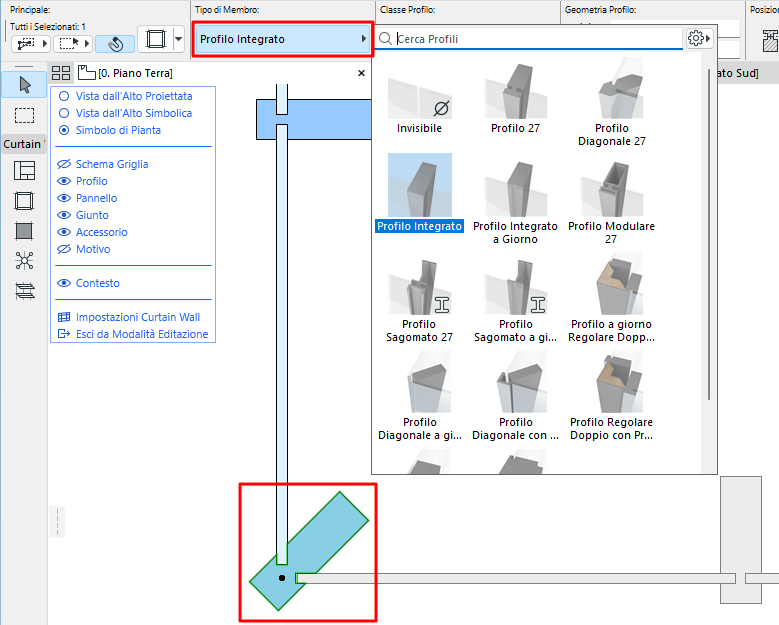Click the hatched position icon at top right

point(770,41)
